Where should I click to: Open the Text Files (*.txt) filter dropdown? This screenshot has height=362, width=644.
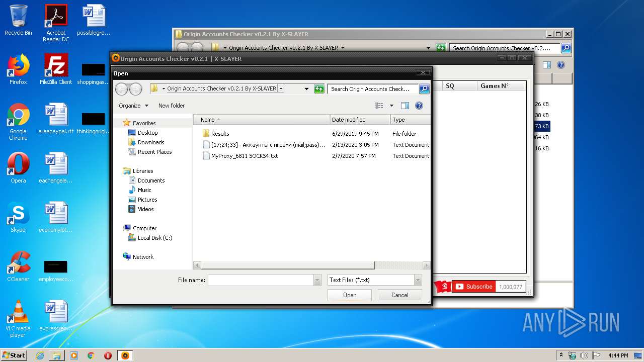point(418,280)
